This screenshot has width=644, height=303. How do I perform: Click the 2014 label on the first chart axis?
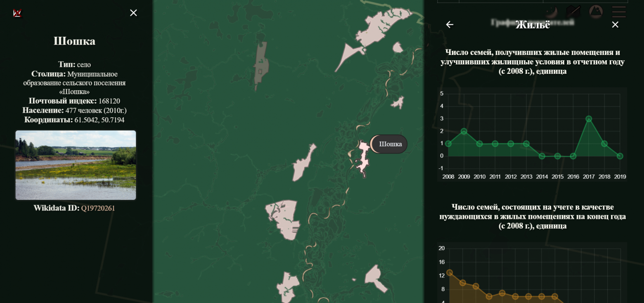click(x=542, y=177)
